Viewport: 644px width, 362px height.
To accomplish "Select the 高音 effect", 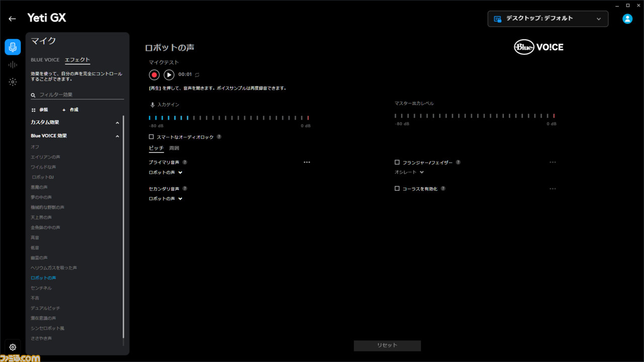I will pyautogui.click(x=35, y=238).
